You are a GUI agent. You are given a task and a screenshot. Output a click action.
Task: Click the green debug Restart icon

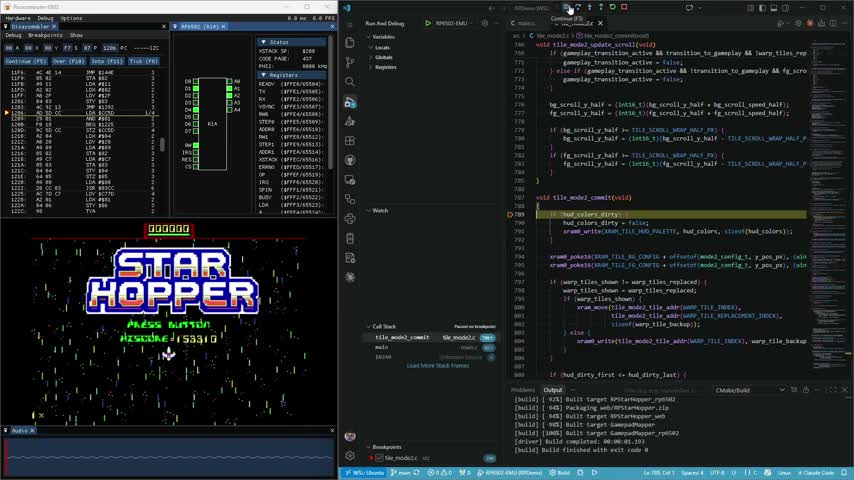point(613,7)
